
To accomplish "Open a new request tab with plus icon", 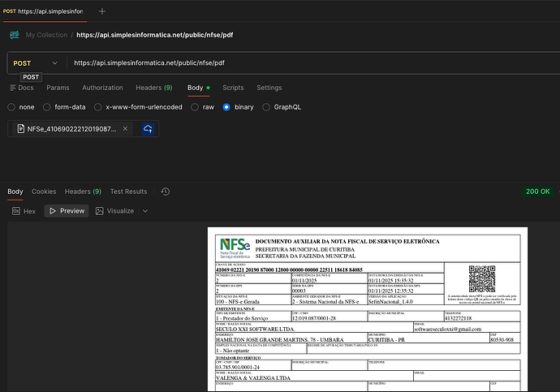I will click(101, 12).
